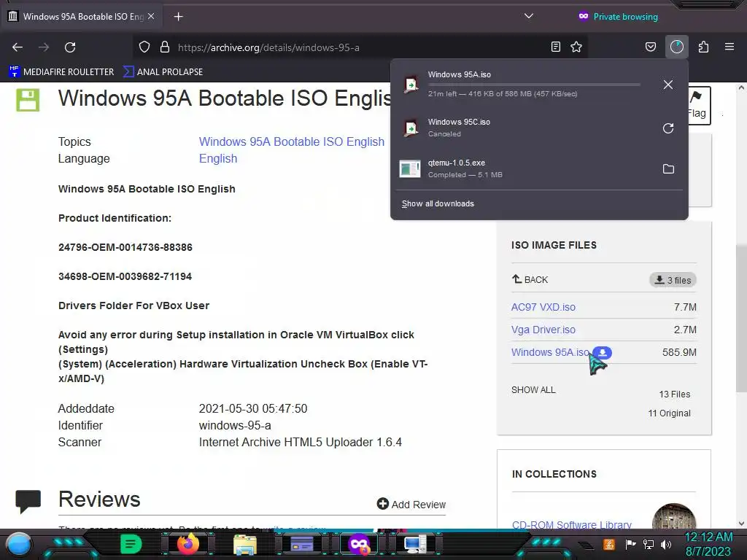The image size is (747, 560).
Task: Open File Explorer from the taskbar
Action: [x=245, y=544]
